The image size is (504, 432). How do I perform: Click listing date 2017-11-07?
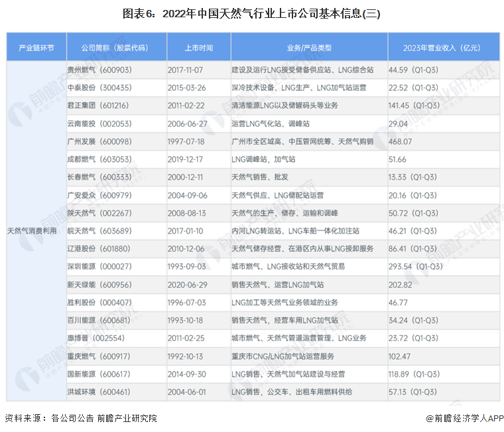point(185,70)
